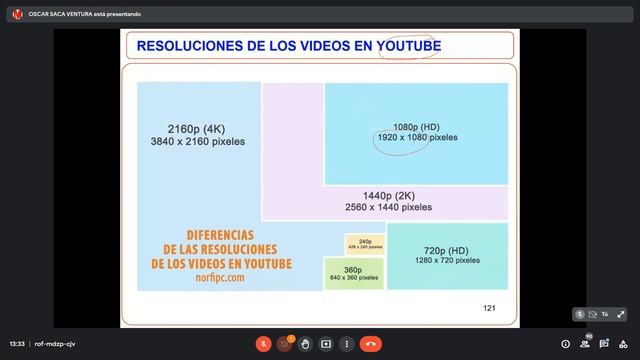This screenshot has height=360, width=640.
Task: Click the norfipc.com text on the slide
Action: 220,278
